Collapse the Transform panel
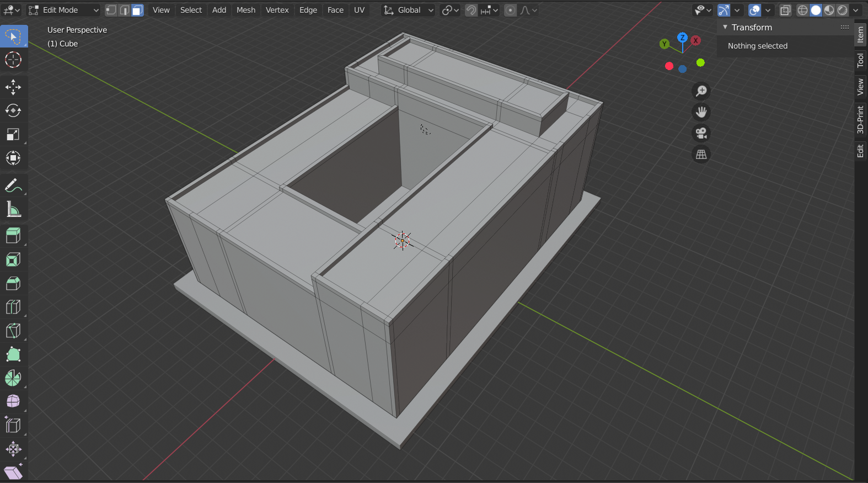The height and width of the screenshot is (483, 868). click(725, 27)
